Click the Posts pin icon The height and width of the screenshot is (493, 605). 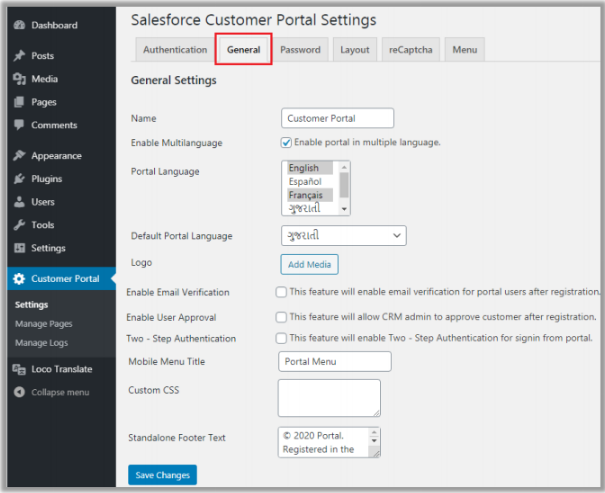[19, 56]
